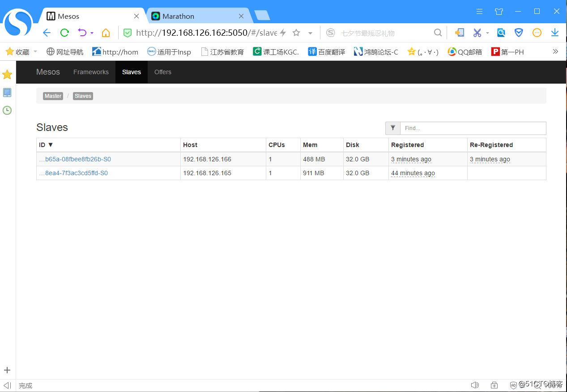
Task: Bookmark this page with the star icon
Action: tap(296, 33)
